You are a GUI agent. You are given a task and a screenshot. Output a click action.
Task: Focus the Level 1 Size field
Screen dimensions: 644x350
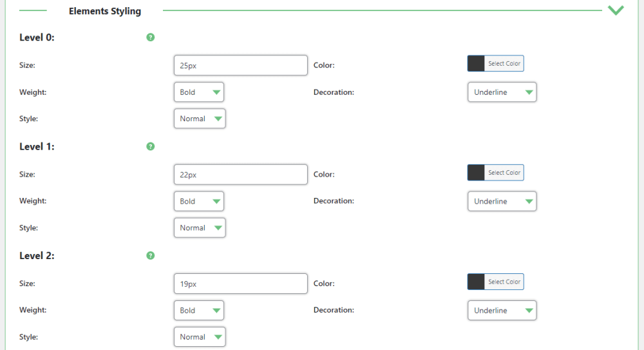pos(240,174)
